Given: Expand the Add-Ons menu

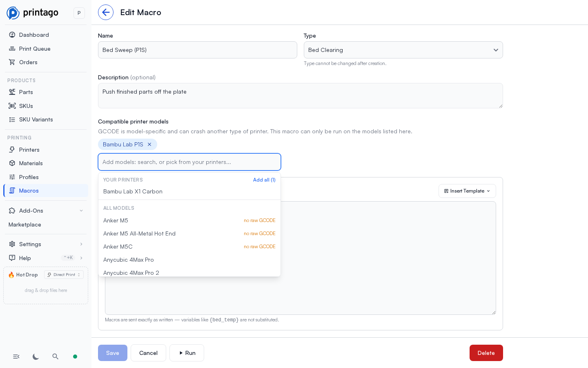Looking at the screenshot, I should tap(46, 211).
